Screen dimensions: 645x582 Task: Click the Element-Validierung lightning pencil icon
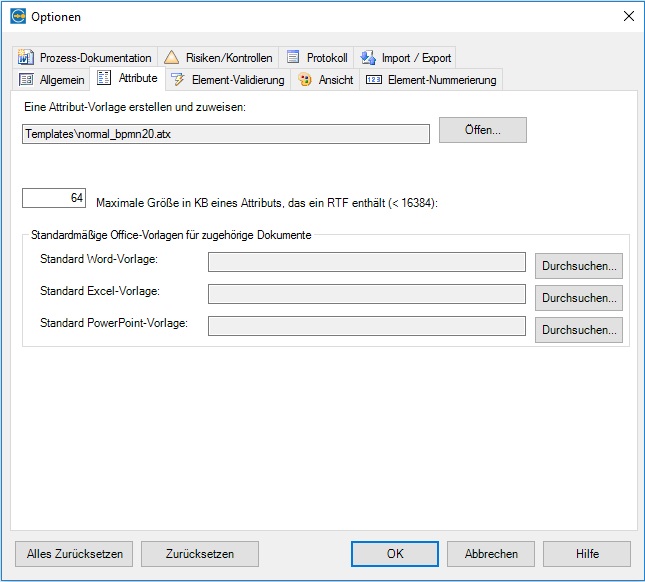178,79
